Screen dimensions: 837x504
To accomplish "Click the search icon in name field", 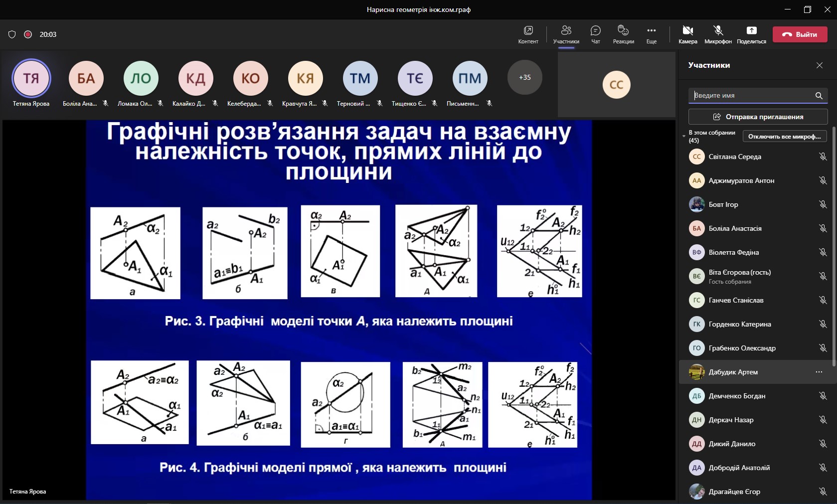I will tap(819, 95).
